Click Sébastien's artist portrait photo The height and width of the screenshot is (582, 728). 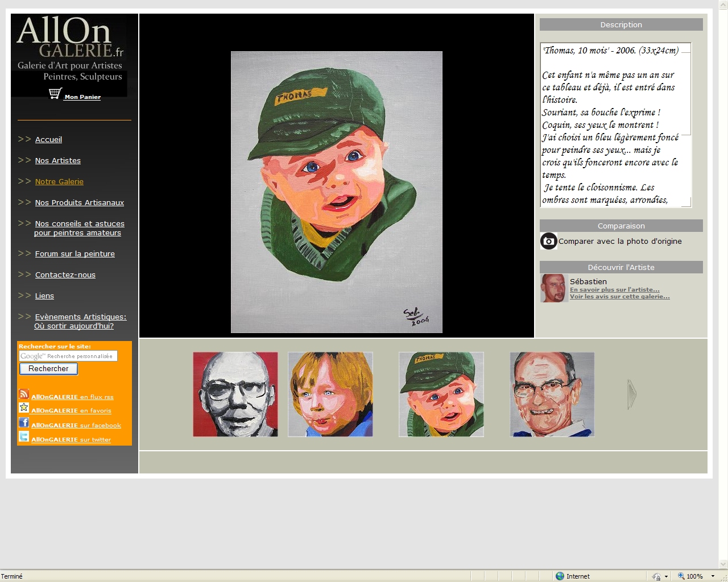pos(553,288)
